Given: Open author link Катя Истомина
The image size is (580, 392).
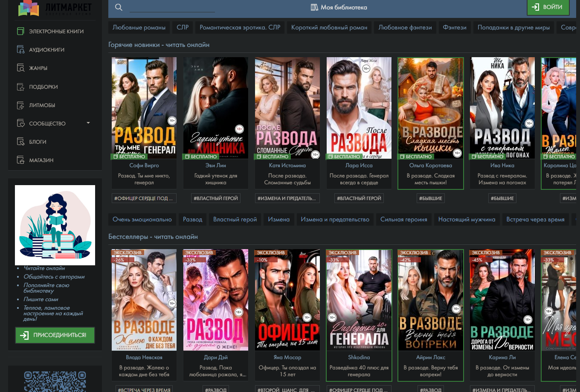Looking at the screenshot, I should (287, 165).
